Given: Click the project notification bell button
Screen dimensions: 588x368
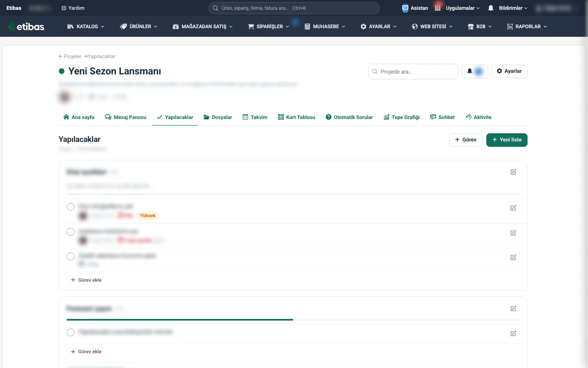Looking at the screenshot, I should click(x=474, y=71).
